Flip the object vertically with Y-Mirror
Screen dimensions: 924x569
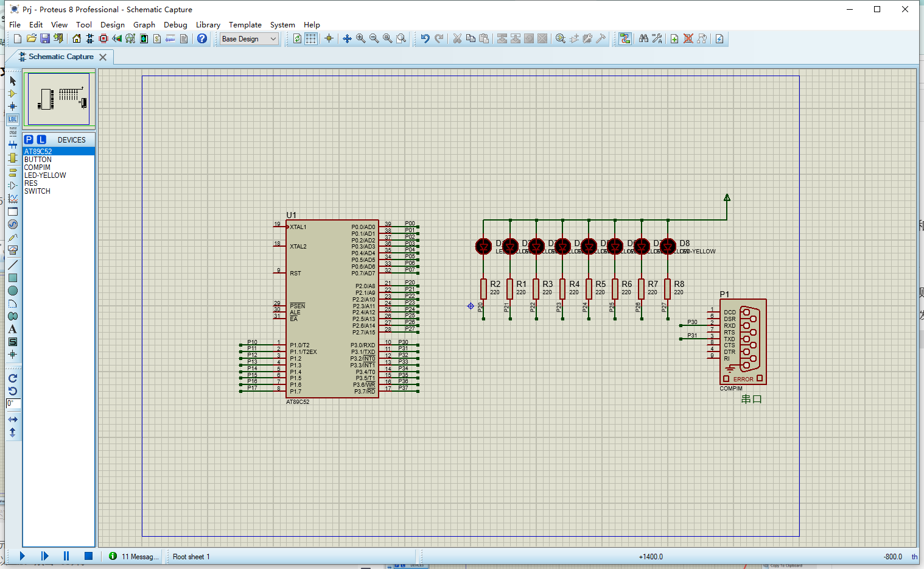click(13, 433)
